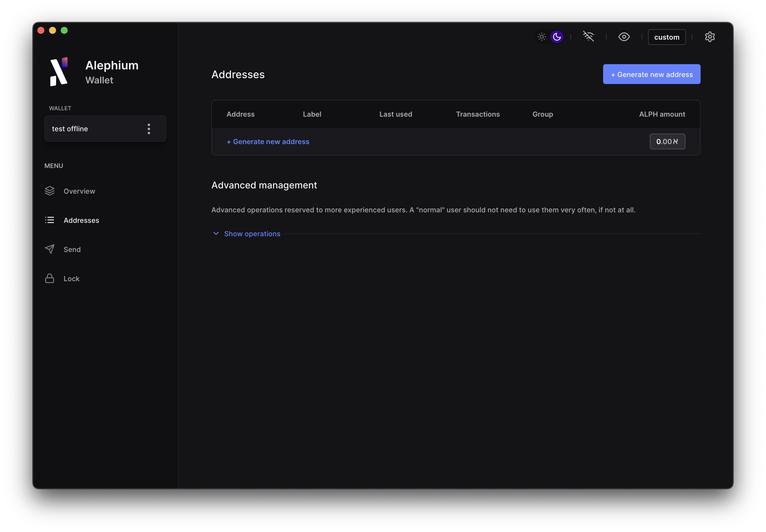Screen dimensions: 766x532
Task: Switch to light theme using the sun icon
Action: [x=542, y=37]
